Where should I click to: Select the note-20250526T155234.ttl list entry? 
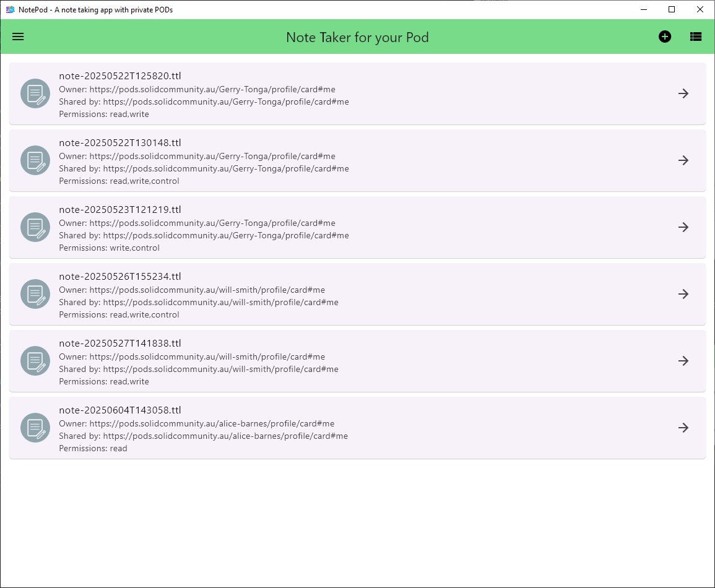pyautogui.click(x=357, y=294)
